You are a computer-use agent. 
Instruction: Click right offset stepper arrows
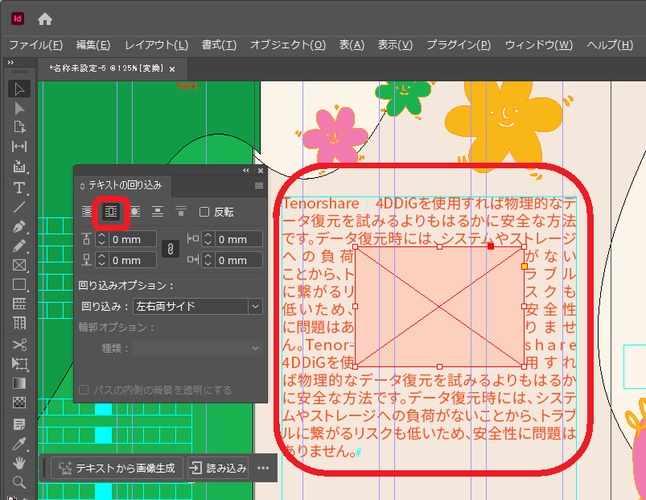(x=208, y=260)
